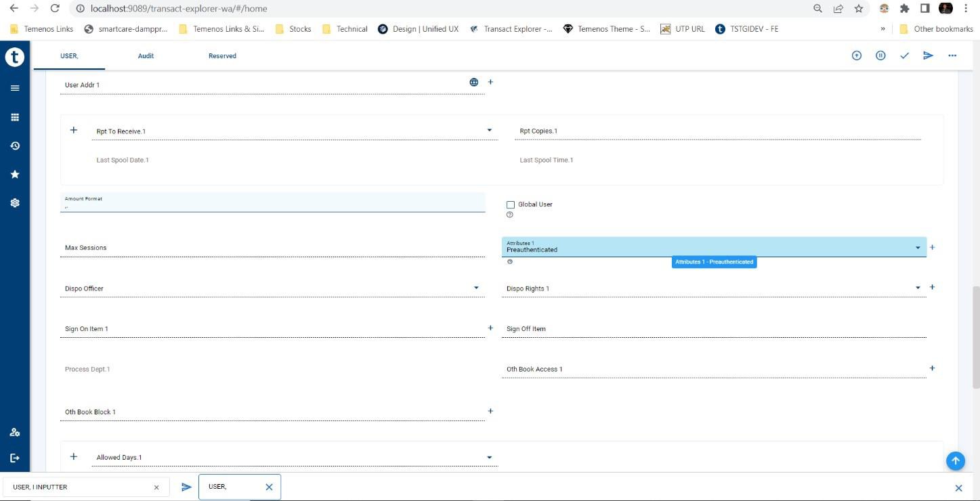Switch to the Reserved tab
Viewport: 980px width, 501px height.
coord(222,56)
